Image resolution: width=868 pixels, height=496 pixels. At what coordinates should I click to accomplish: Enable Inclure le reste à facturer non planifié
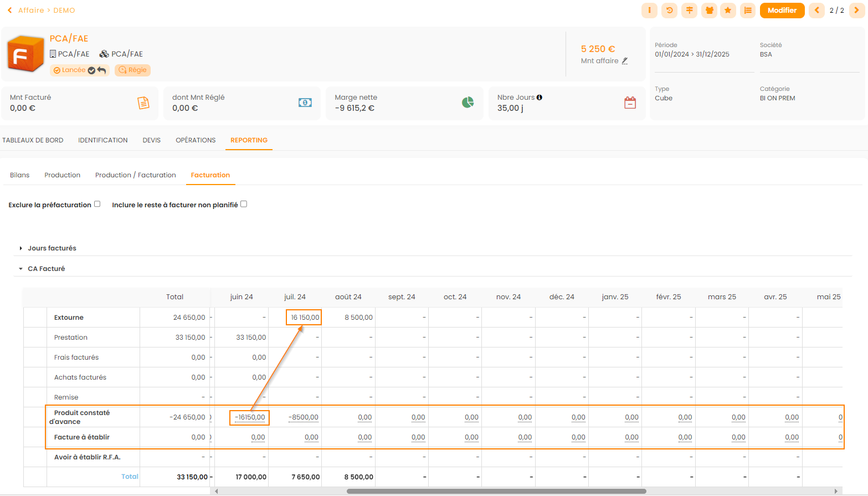[x=244, y=204]
